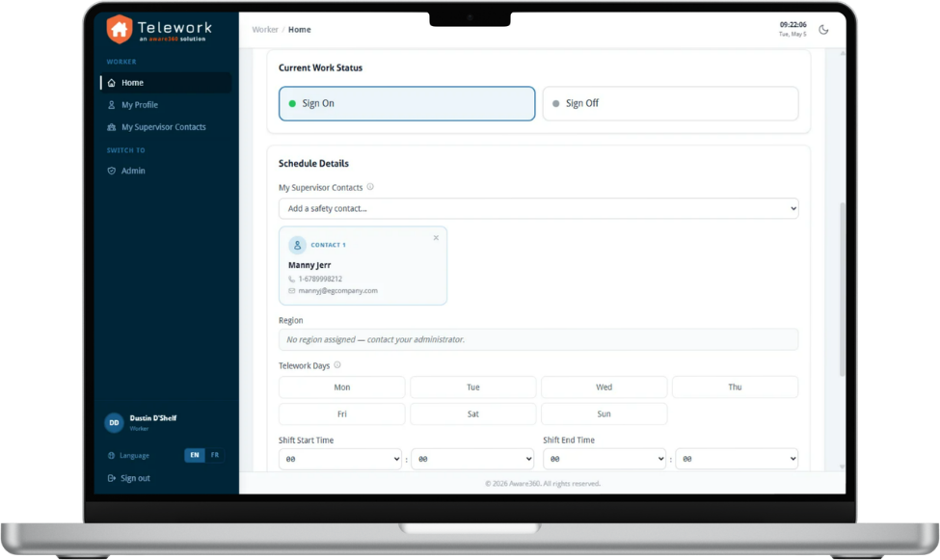Image resolution: width=940 pixels, height=560 pixels.
Task: Click the Current Work Status heading
Action: pyautogui.click(x=320, y=67)
